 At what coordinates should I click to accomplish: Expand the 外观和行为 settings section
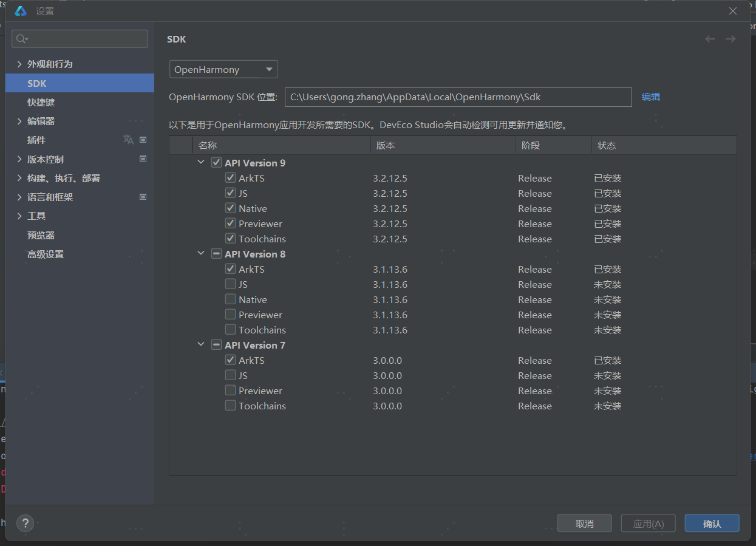click(x=19, y=64)
